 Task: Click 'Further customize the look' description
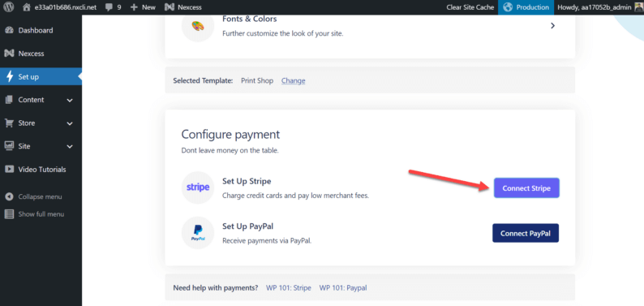pos(282,33)
